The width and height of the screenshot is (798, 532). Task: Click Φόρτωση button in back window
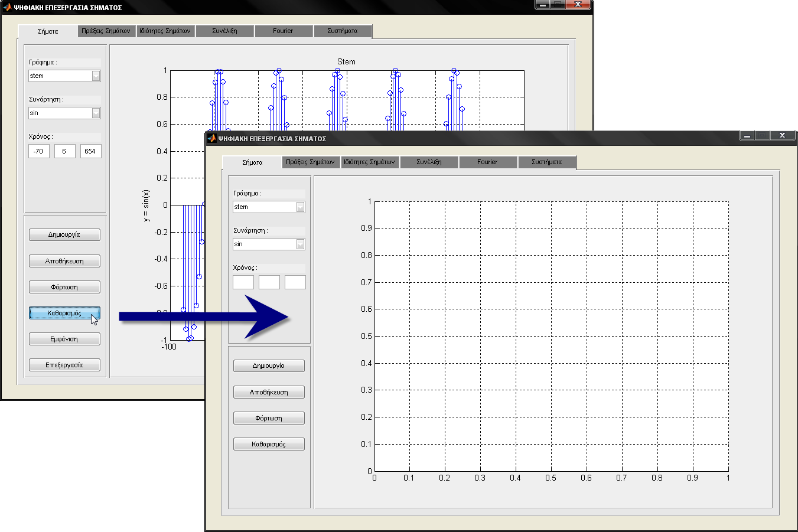(64, 287)
